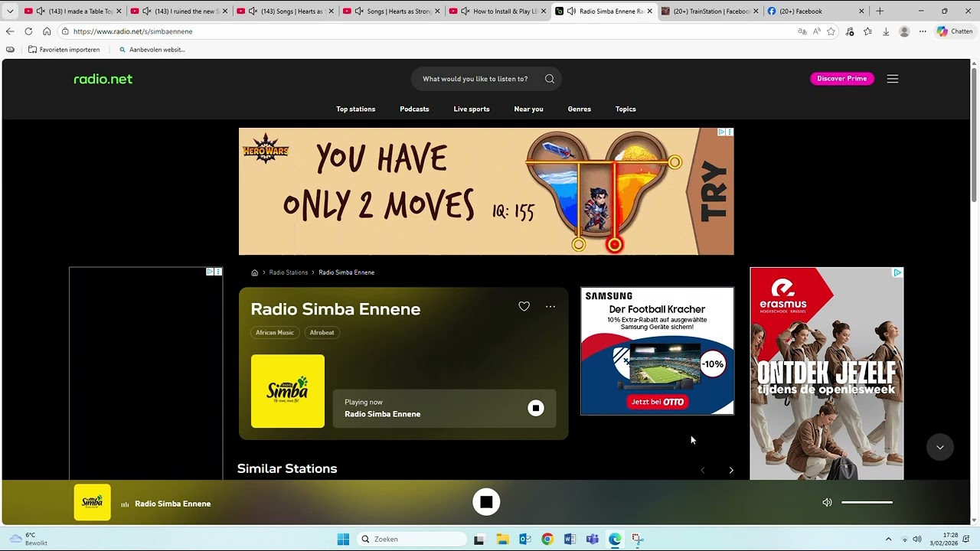
Task: Click the page vertical scrollbar
Action: pyautogui.click(x=975, y=134)
